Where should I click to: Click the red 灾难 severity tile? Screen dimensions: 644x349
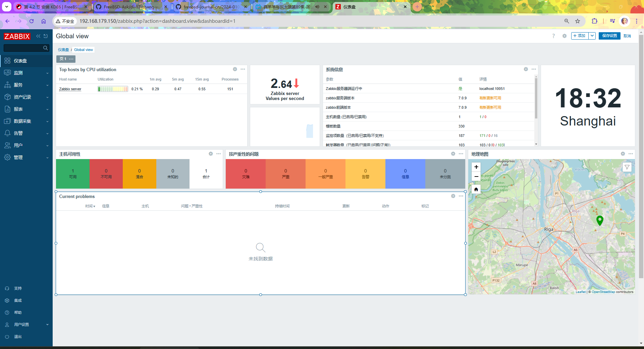point(246,174)
